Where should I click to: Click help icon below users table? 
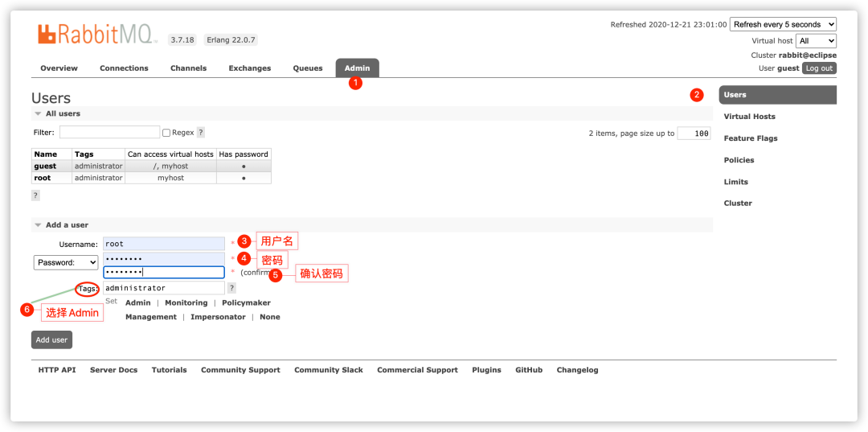[35, 195]
